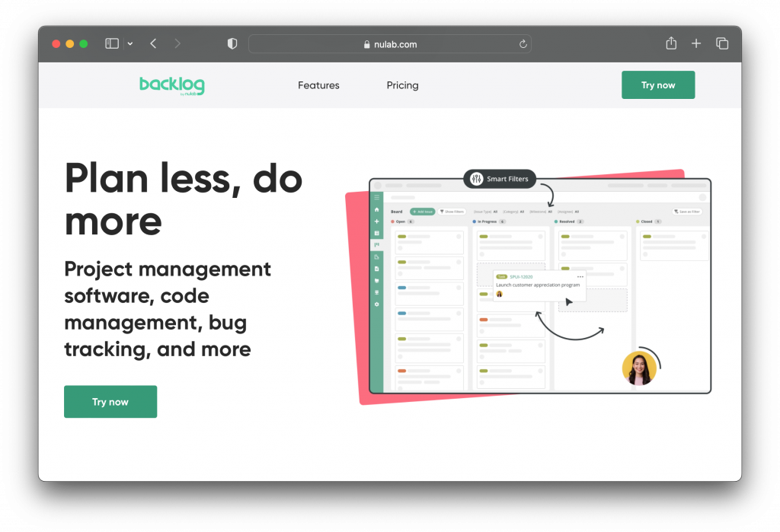
Task: Open the Pricing menu item
Action: click(402, 85)
